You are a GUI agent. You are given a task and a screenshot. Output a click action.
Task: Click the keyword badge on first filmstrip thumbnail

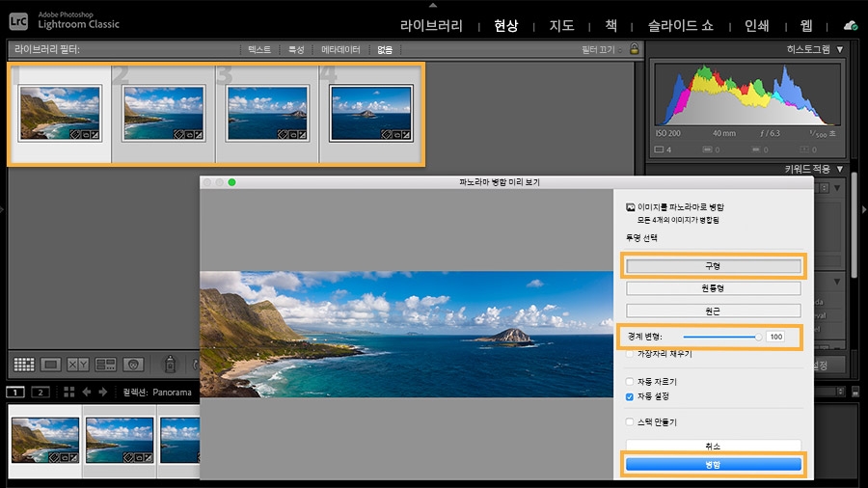pyautogui.click(x=53, y=457)
